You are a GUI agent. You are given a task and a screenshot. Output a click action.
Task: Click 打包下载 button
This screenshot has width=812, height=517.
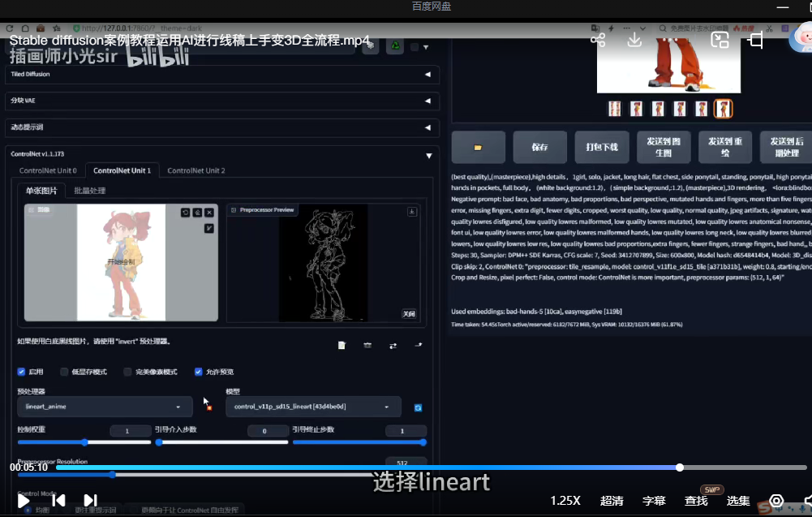click(602, 147)
